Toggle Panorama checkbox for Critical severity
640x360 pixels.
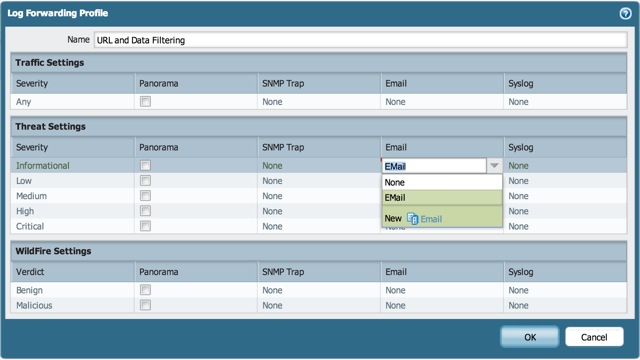click(x=145, y=226)
